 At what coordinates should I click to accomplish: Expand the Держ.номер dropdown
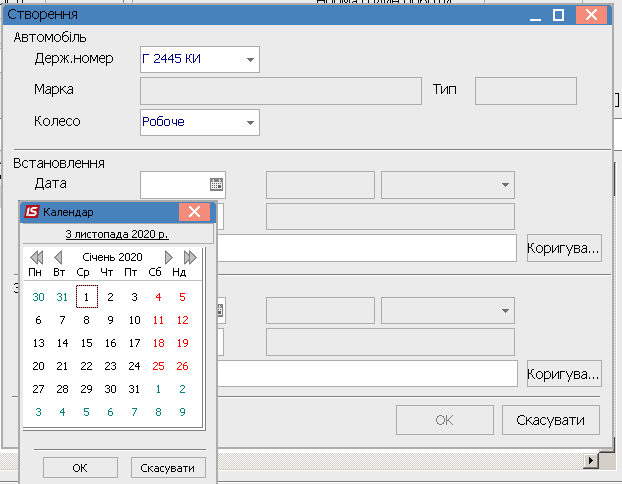pos(250,60)
